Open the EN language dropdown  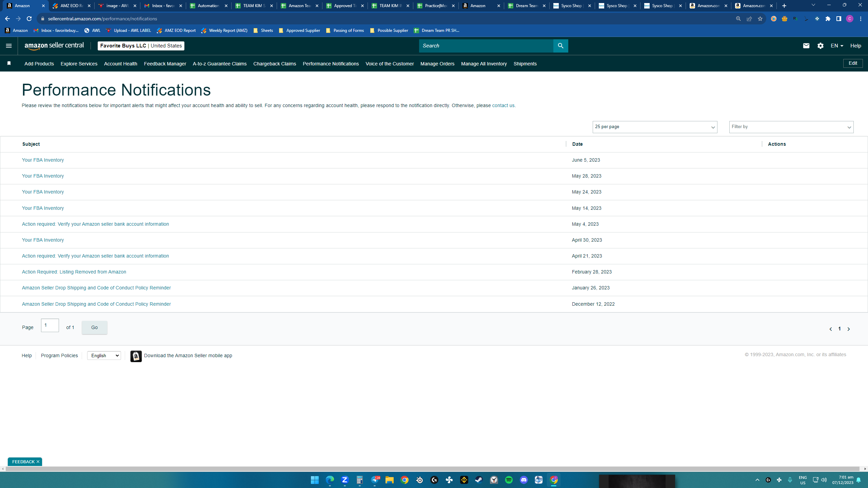tap(837, 46)
